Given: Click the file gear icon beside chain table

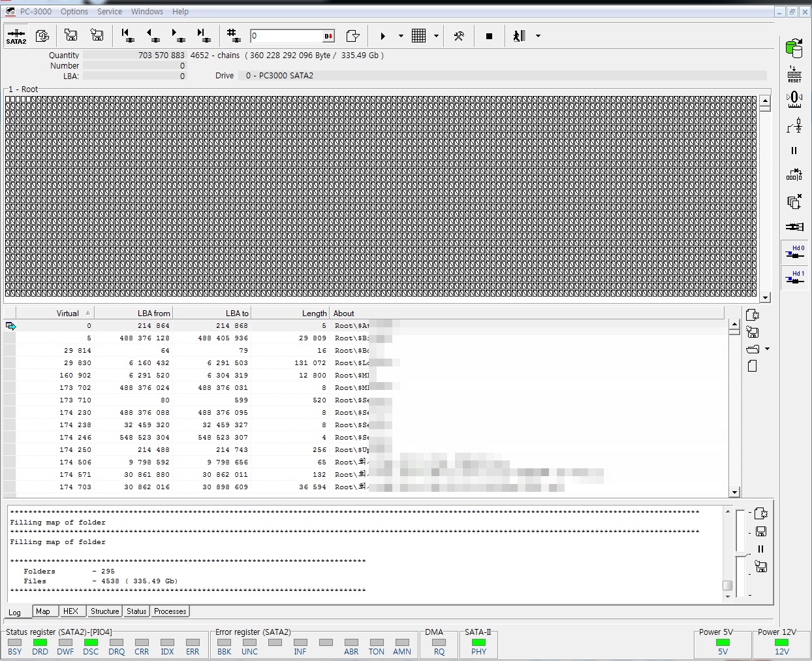Looking at the screenshot, I should point(753,315).
